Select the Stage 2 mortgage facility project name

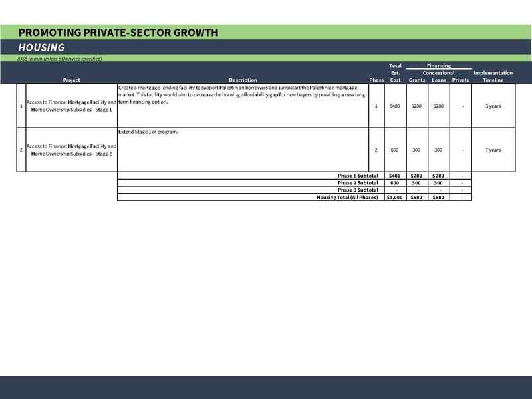[70, 150]
